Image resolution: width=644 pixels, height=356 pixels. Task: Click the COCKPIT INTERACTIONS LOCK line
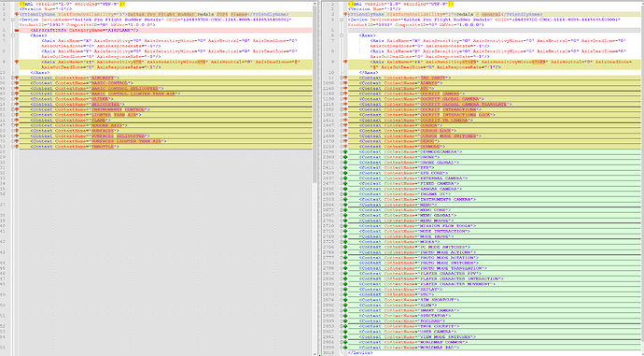tap(495, 115)
